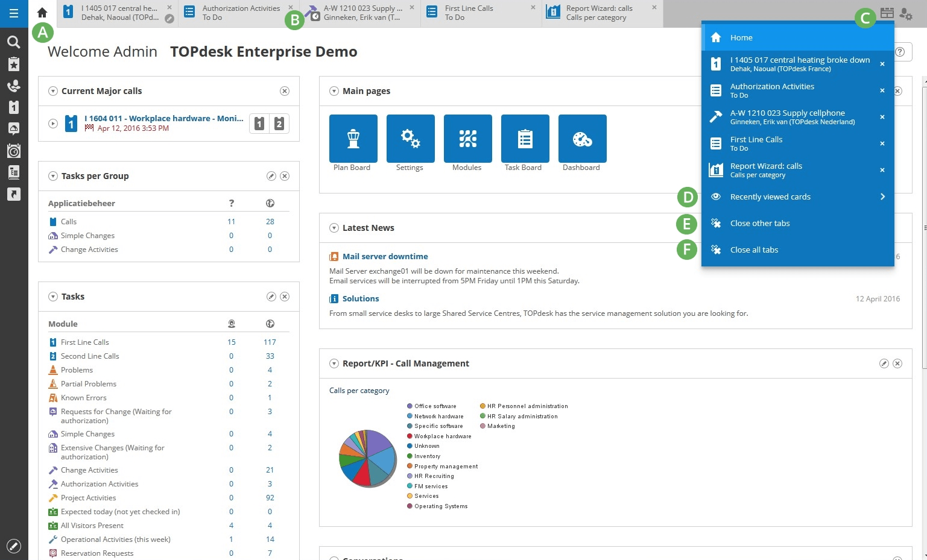Select Home in the tab overview menu

coord(797,37)
